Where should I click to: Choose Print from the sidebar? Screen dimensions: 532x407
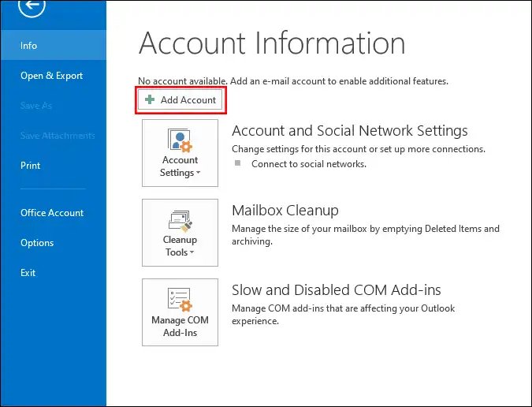30,166
